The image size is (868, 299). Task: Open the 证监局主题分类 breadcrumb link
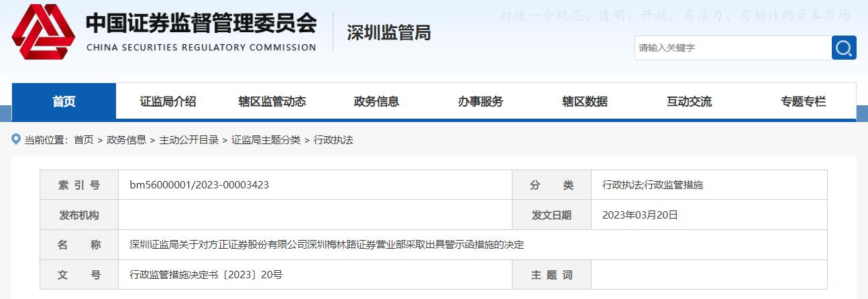(x=266, y=140)
